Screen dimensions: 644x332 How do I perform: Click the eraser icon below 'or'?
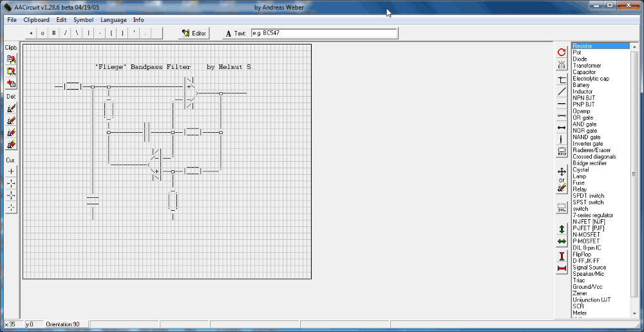pos(562,188)
